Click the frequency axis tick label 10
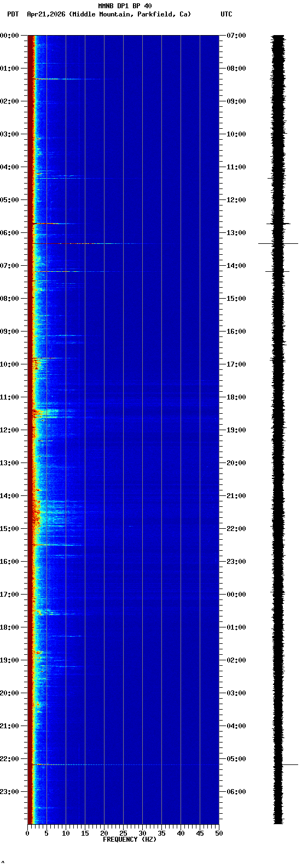The width and height of the screenshot is (302, 868). coord(66,833)
